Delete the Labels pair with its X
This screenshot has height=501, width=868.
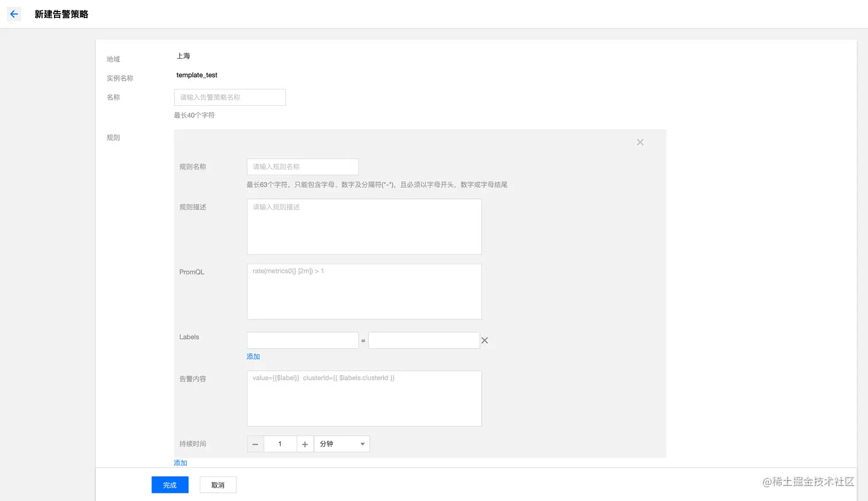485,340
